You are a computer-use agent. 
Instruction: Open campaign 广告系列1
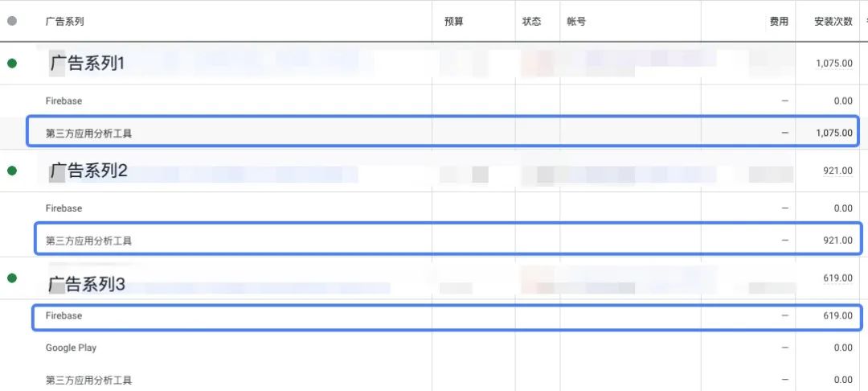click(x=88, y=64)
